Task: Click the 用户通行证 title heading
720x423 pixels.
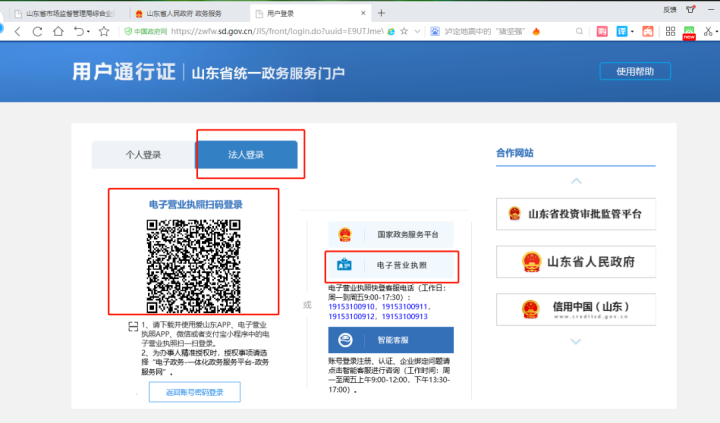Action: (x=124, y=72)
